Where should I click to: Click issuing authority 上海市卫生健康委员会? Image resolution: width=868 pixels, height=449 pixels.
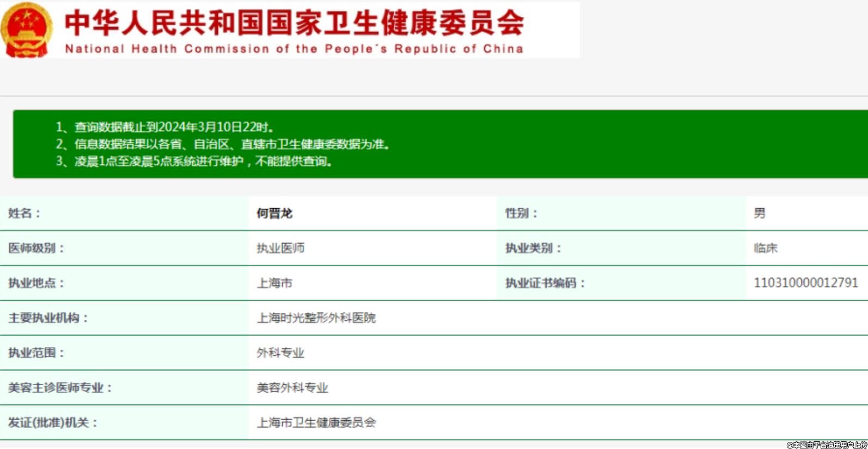point(316,422)
